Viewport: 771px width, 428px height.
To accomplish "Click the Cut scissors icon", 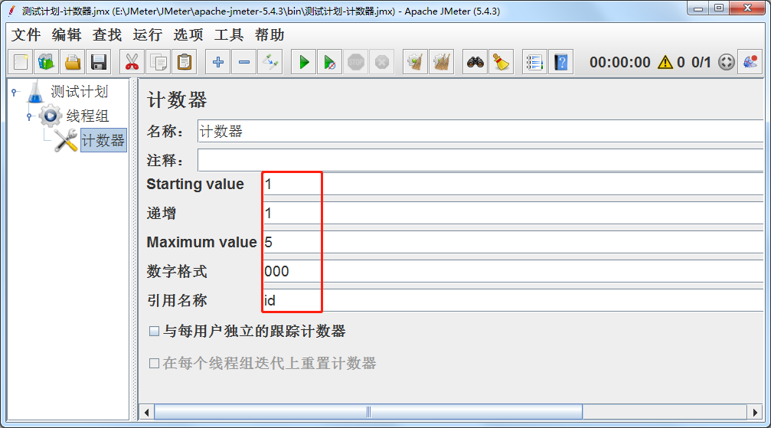I will tap(132, 62).
